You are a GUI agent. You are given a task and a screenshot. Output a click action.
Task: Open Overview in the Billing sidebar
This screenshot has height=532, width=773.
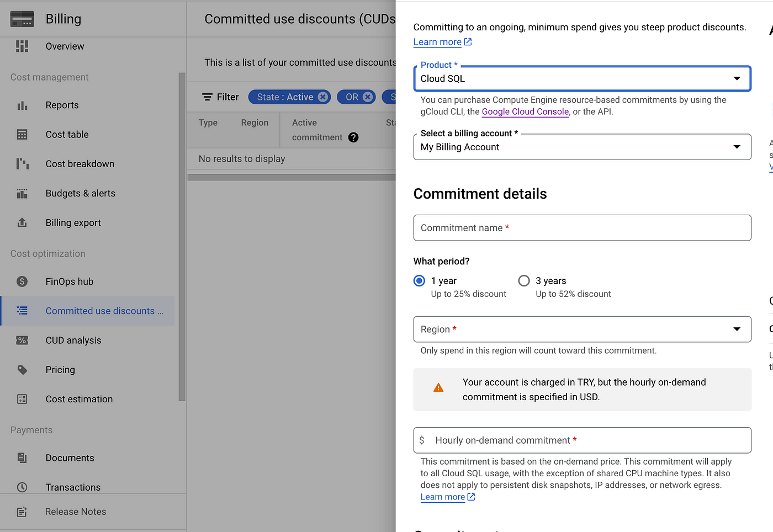pos(88,46)
